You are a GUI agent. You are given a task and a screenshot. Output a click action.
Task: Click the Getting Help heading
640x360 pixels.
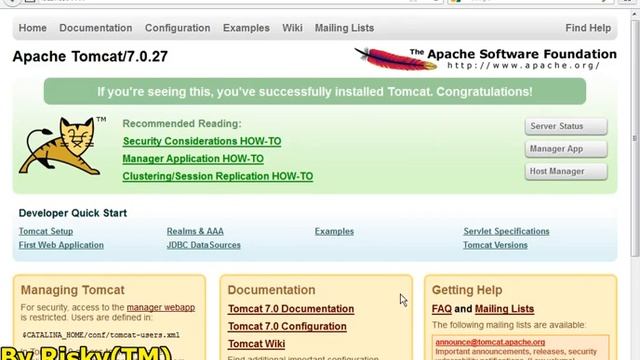pyautogui.click(x=467, y=290)
